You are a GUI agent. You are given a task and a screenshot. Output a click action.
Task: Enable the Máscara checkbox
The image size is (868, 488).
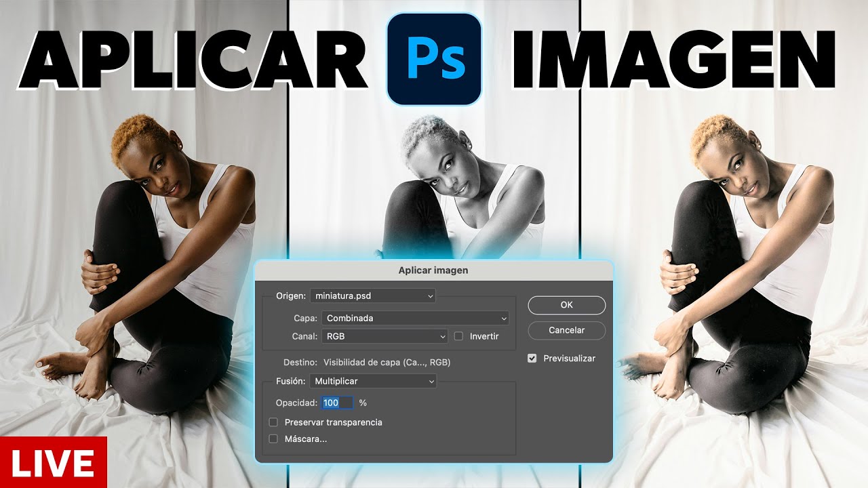[273, 439]
